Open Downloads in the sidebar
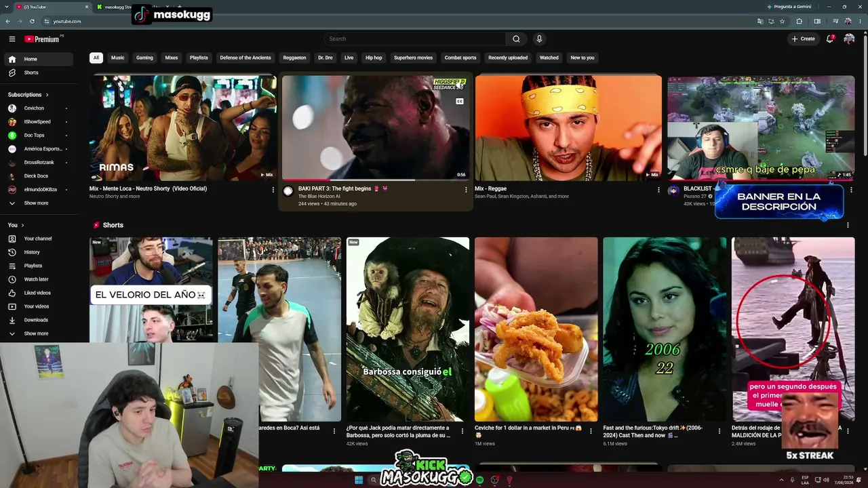868x488 pixels. 39,320
